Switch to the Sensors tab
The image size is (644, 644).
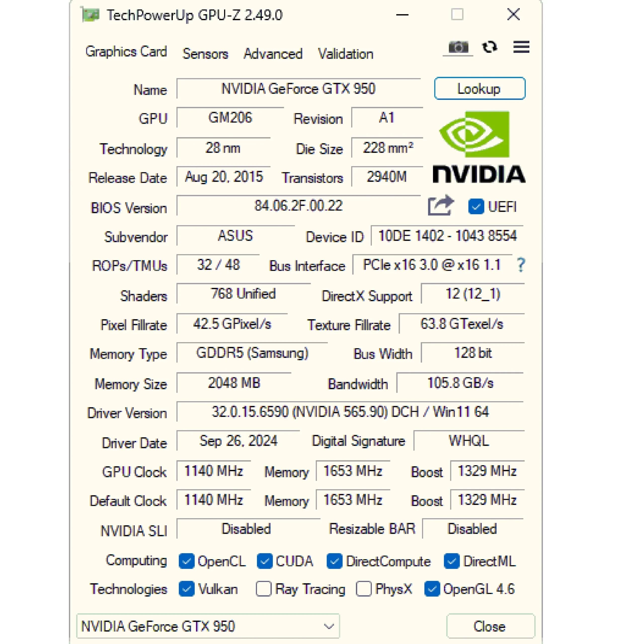(x=205, y=54)
